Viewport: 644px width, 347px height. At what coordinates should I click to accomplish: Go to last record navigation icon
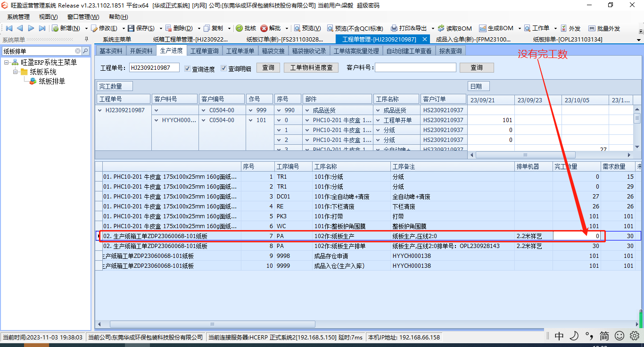coord(42,28)
